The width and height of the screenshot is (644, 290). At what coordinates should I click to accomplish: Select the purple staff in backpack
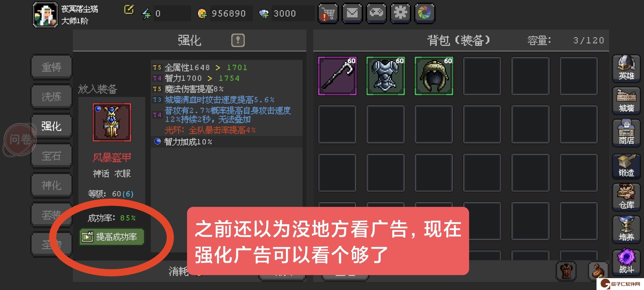click(x=337, y=76)
